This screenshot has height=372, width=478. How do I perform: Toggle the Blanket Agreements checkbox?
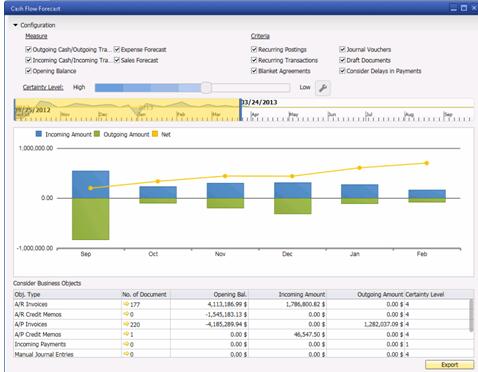pos(254,71)
